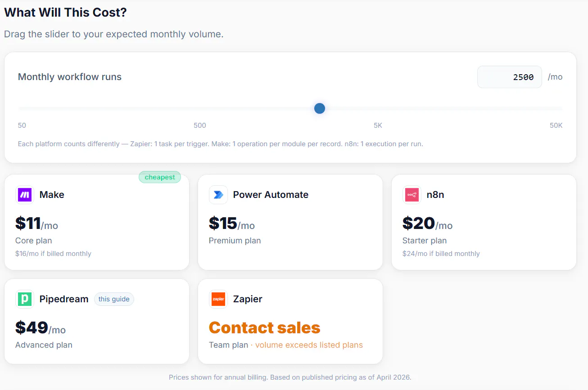Click the platform counting explanation note
Image resolution: width=588 pixels, height=390 pixels.
221,144
